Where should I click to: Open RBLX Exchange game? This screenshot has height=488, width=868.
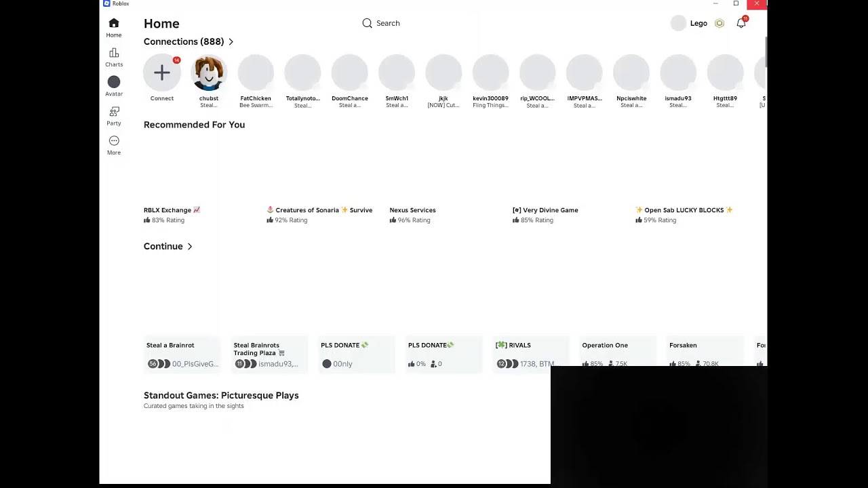(172, 210)
